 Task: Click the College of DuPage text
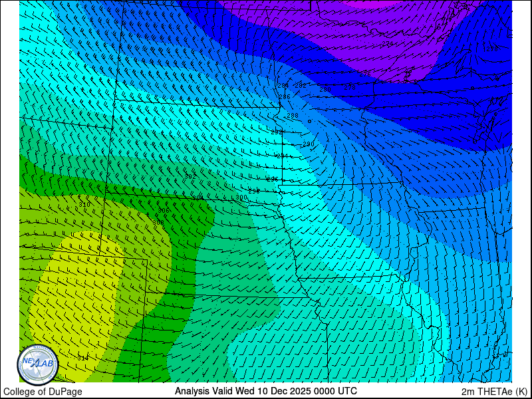43,392
